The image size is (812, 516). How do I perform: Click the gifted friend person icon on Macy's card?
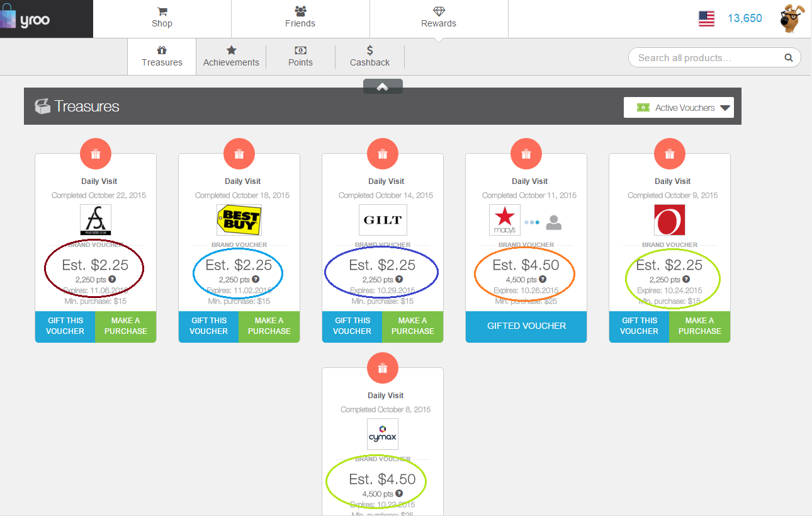point(554,222)
